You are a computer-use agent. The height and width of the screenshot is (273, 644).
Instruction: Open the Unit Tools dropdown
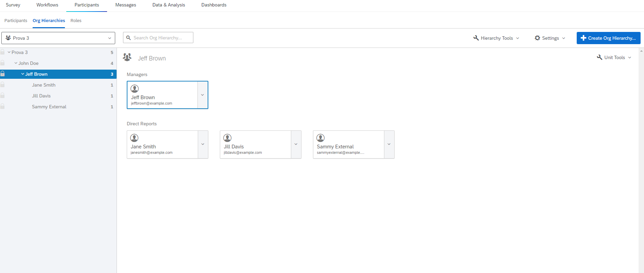pyautogui.click(x=614, y=57)
